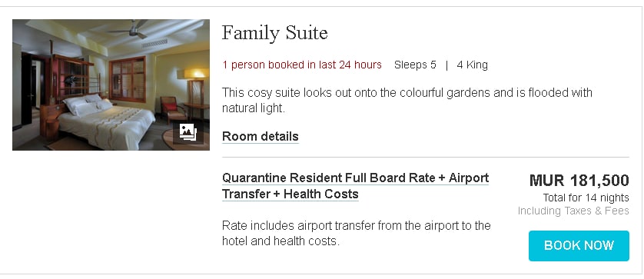Click the BOOK NOW button
The image size is (644, 279).
click(579, 246)
